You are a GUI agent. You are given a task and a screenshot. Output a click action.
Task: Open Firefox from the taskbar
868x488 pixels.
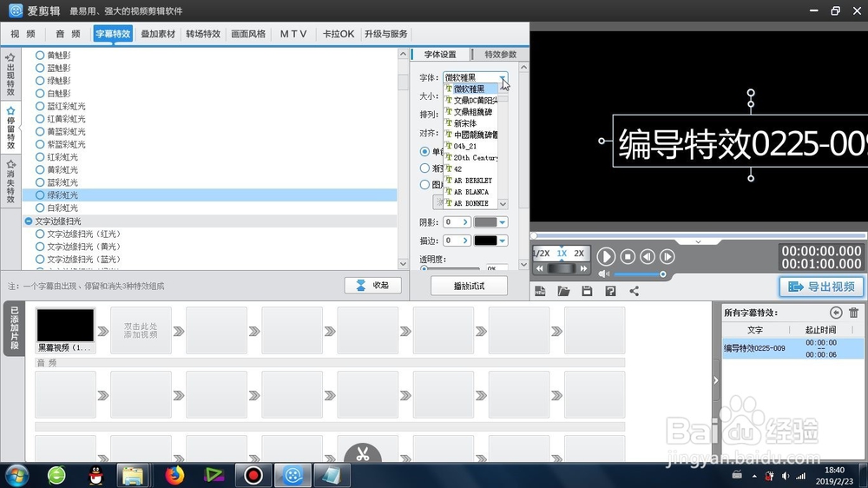point(174,475)
